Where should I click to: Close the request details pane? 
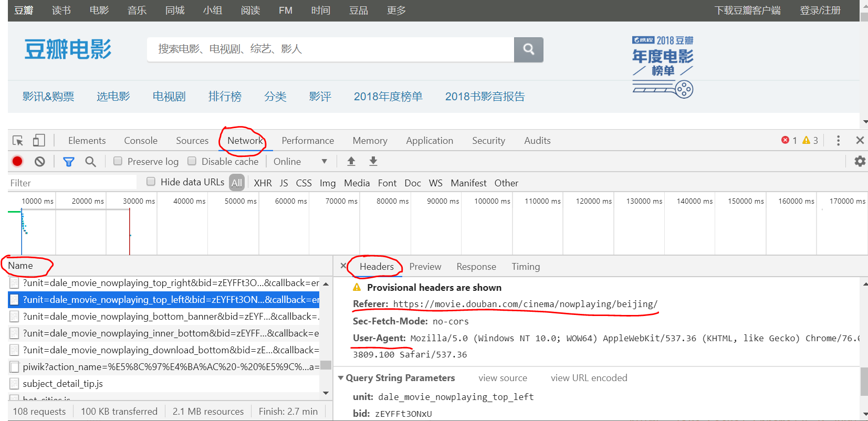[343, 266]
